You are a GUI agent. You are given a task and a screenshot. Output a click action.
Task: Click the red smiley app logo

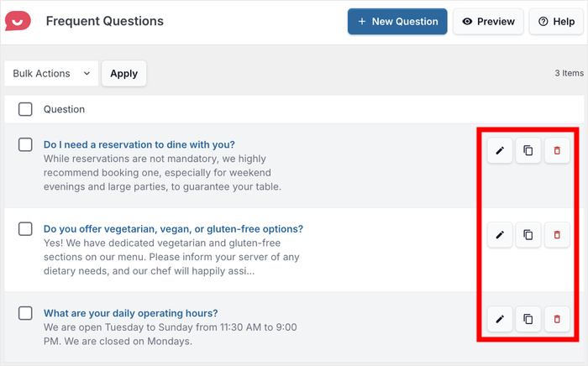coord(18,21)
